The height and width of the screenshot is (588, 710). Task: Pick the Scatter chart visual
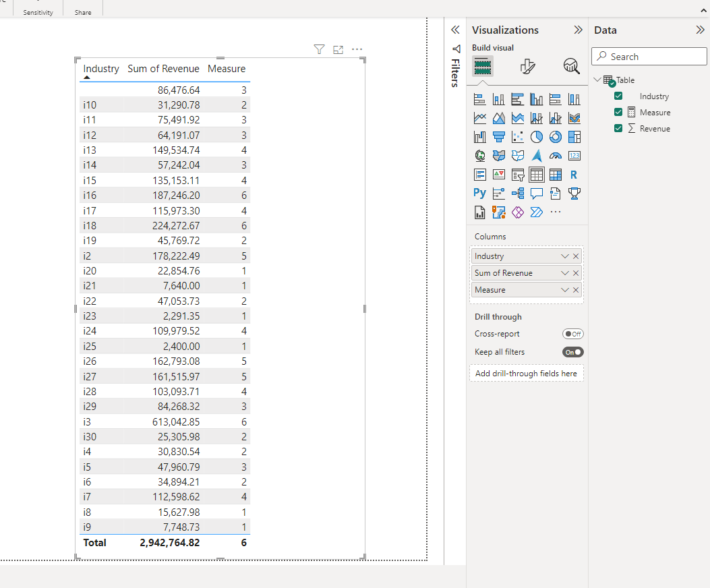(x=518, y=137)
